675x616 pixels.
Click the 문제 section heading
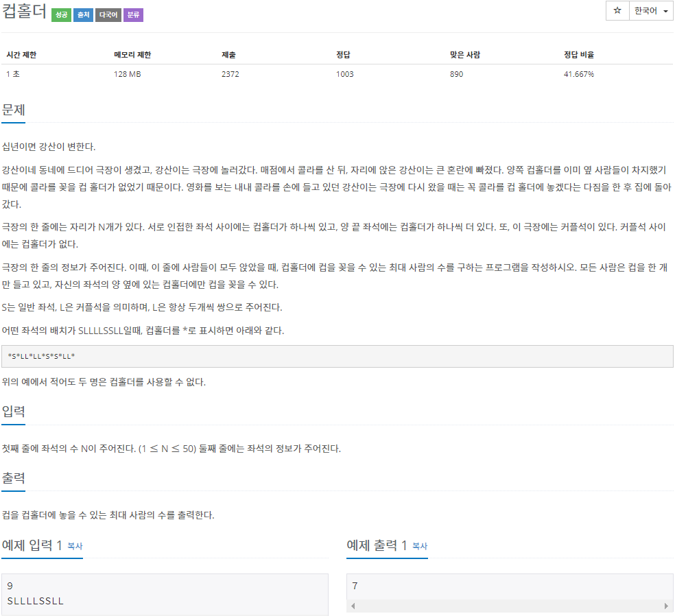(13, 110)
